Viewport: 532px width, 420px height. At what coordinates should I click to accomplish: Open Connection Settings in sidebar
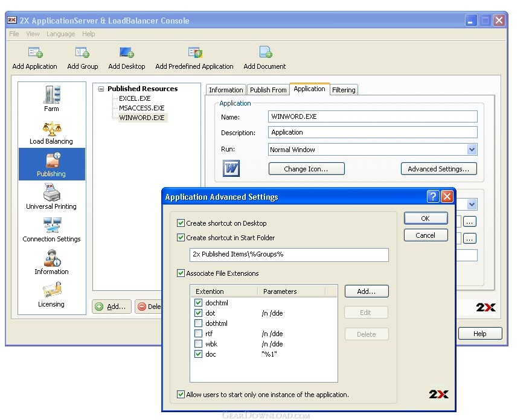(51, 229)
